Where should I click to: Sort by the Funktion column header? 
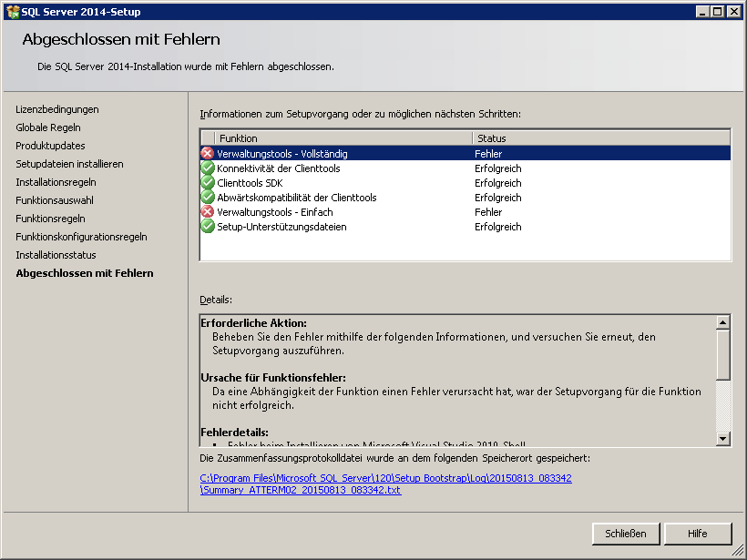343,138
